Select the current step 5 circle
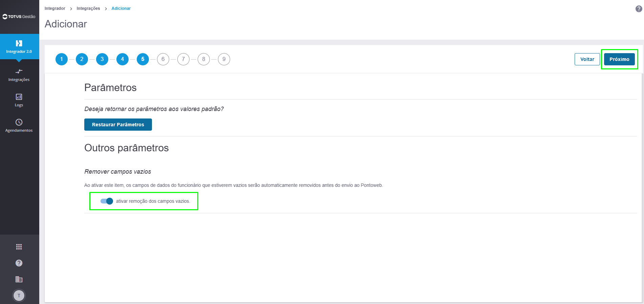Viewport: 644px width, 304px height. (x=143, y=59)
